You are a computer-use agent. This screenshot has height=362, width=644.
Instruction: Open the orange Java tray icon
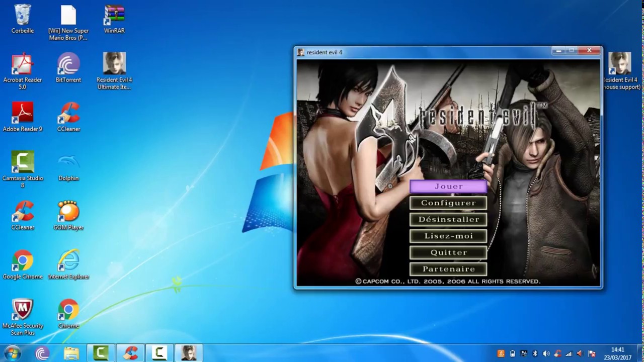(501, 353)
